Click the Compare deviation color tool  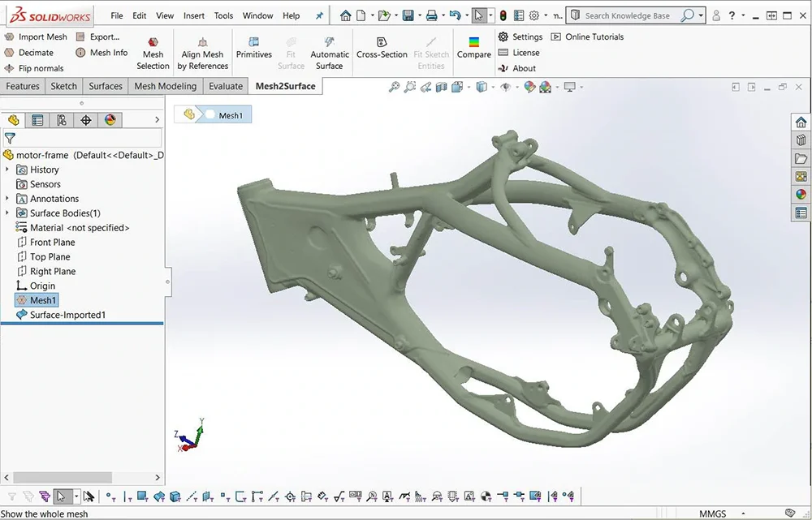(473, 48)
